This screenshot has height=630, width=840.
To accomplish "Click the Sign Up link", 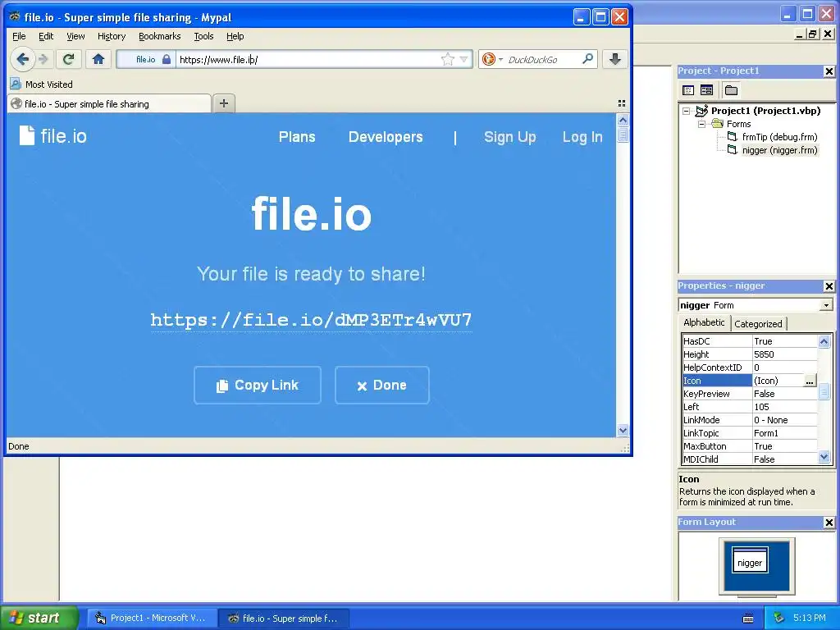I will point(510,137).
